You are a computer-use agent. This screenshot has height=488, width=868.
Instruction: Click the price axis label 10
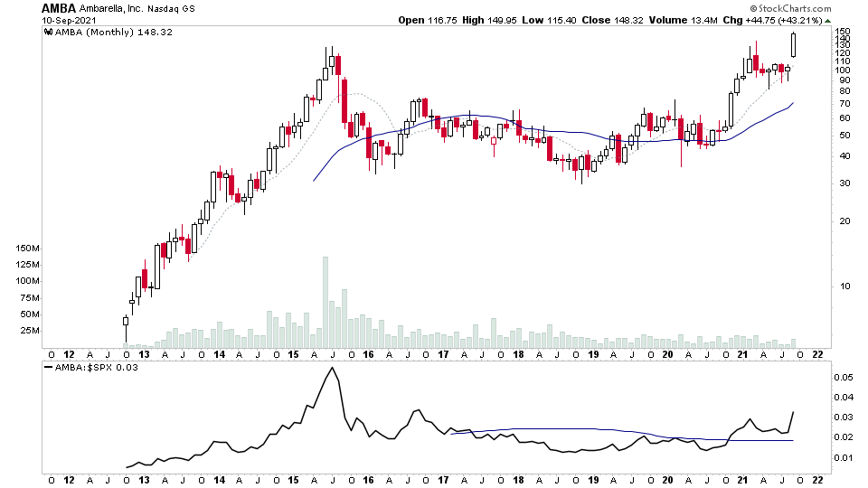844,286
